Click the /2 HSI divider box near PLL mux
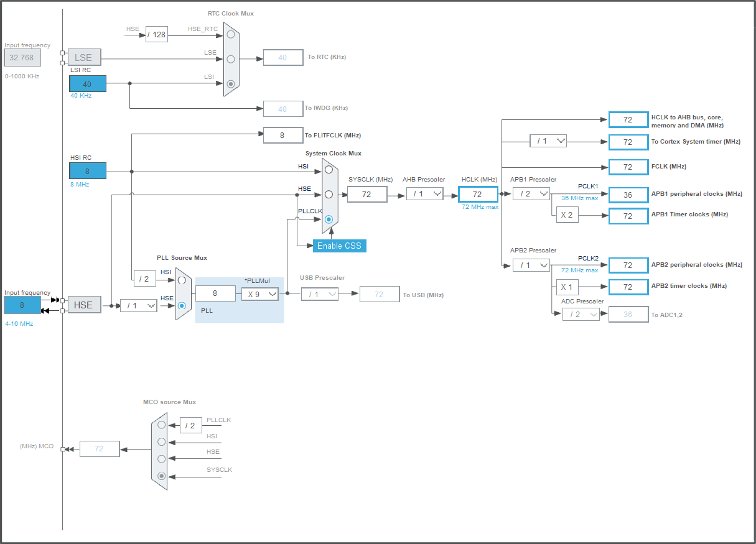This screenshot has height=544, width=756. (144, 279)
